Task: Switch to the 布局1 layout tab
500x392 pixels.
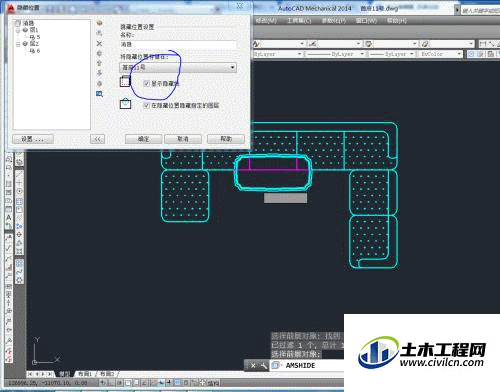Action: [x=85, y=374]
